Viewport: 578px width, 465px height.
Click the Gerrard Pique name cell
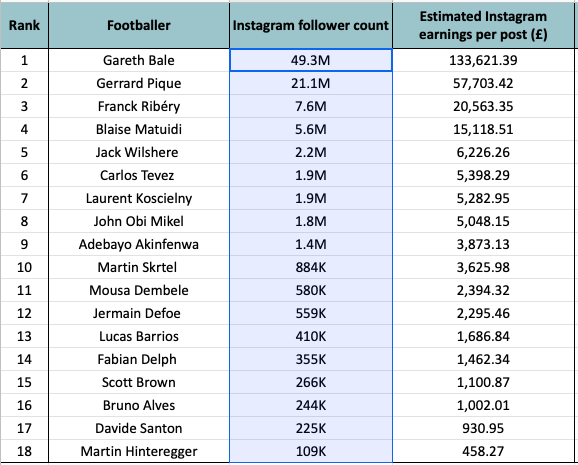pos(139,83)
